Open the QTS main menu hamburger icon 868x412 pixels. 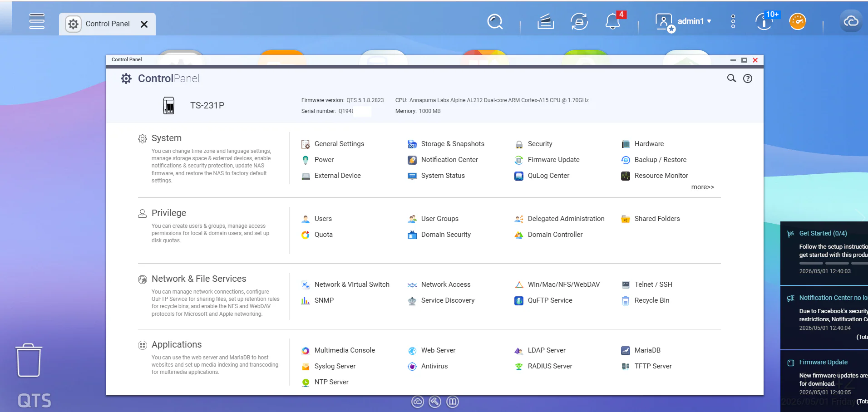click(37, 21)
